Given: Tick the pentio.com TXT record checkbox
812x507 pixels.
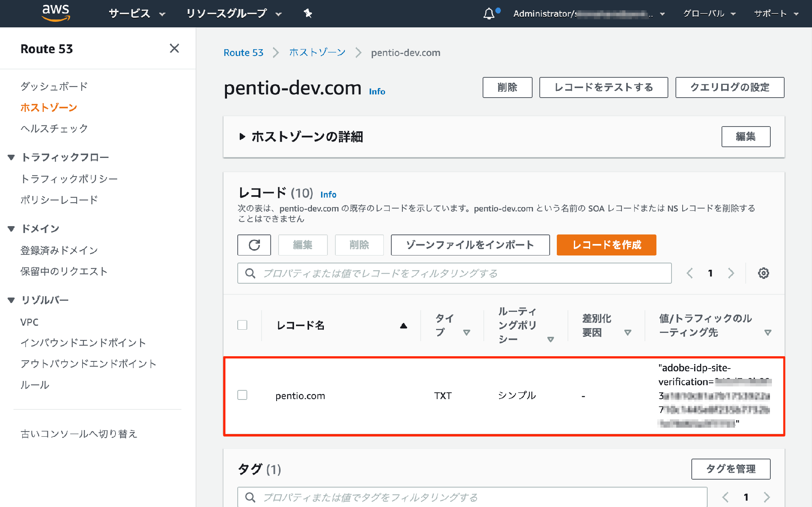Looking at the screenshot, I should coord(242,395).
